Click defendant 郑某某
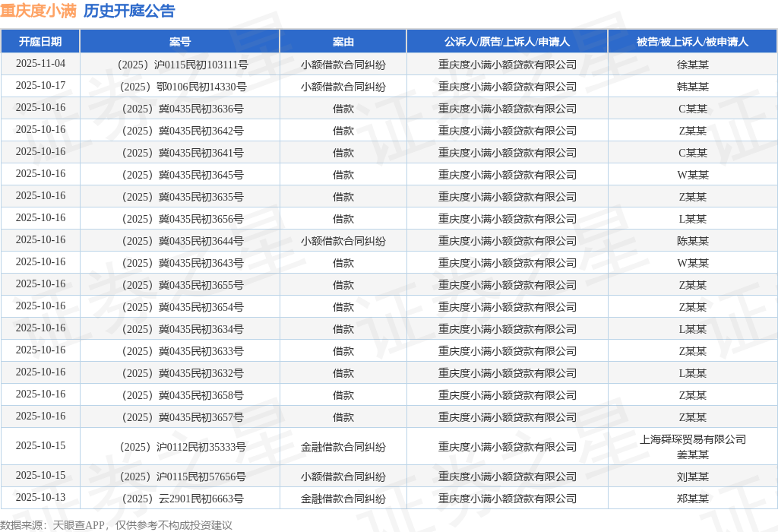 point(693,499)
